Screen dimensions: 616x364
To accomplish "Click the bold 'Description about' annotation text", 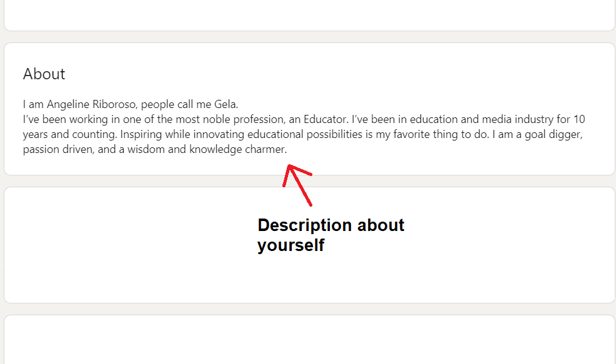I will click(330, 225).
